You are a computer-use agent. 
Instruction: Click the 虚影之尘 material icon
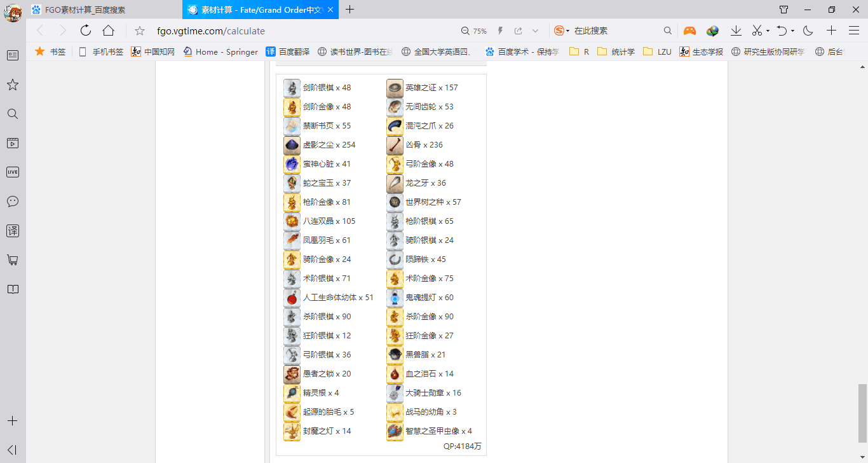coord(292,145)
